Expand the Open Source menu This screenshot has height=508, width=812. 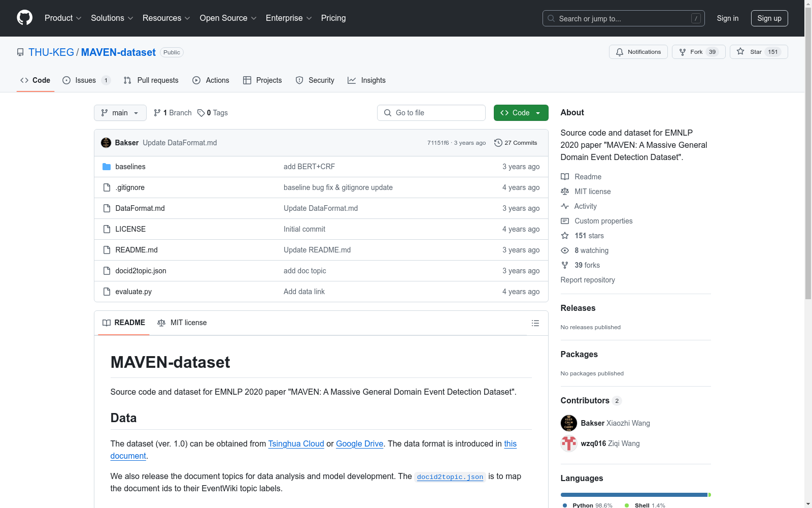click(228, 18)
